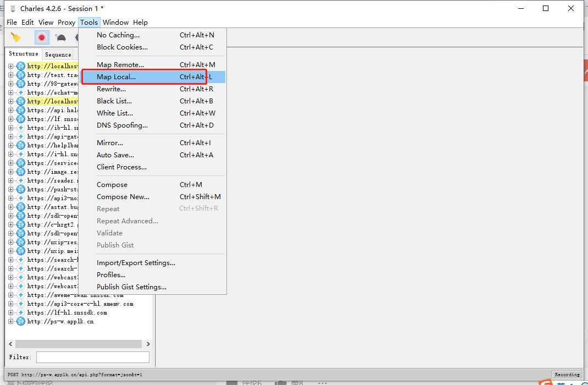This screenshot has width=588, height=385.
Task: Expand the https://echat-m tree node
Action: pyautogui.click(x=10, y=93)
